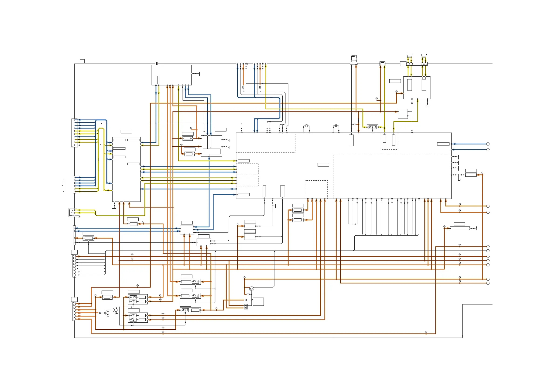Viewport: 555px width, 392px height.
Task: Click the switch symbol box below the SD card line
Action: coord(372,127)
